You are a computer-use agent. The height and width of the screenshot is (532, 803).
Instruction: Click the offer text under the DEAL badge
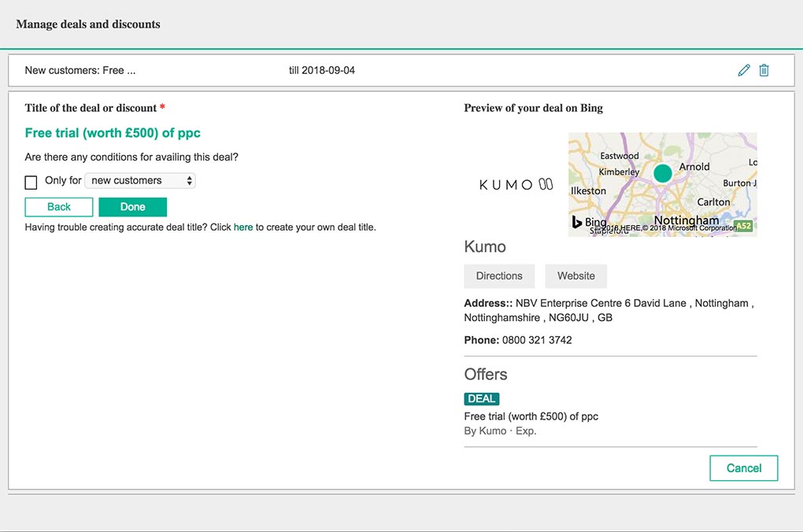pyautogui.click(x=531, y=416)
